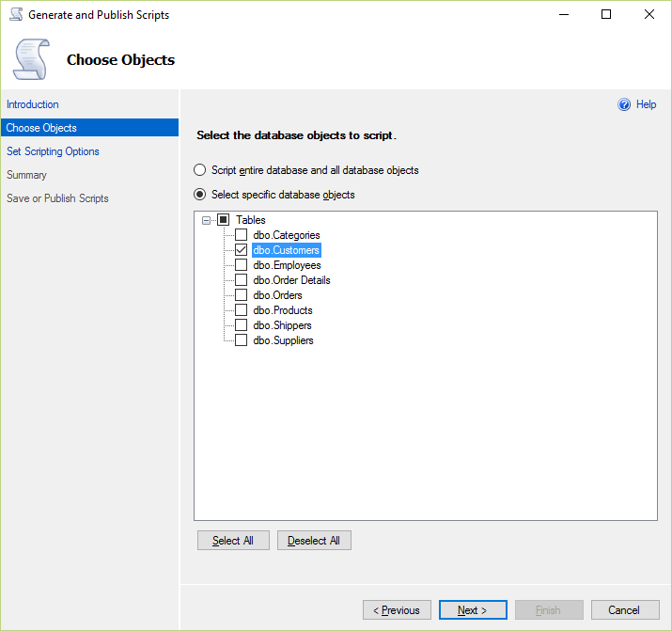Minimize the Generate and Publish Scripts window
The image size is (672, 631).
point(564,14)
